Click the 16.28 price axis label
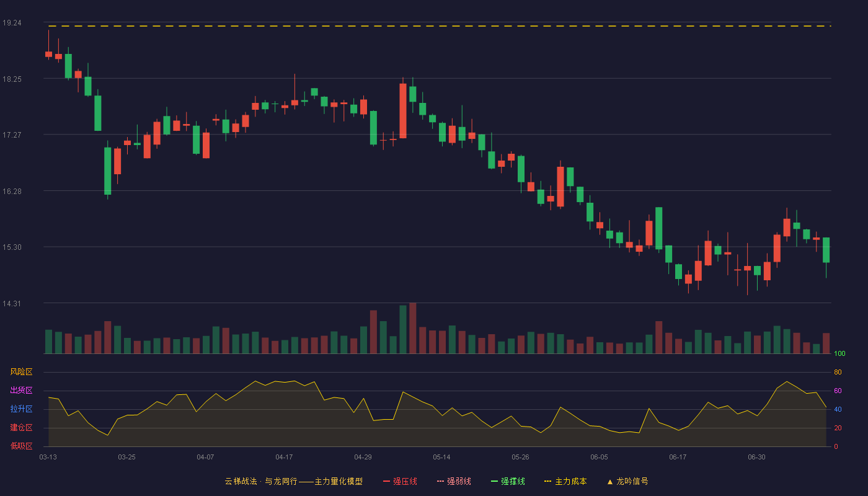 coord(12,192)
